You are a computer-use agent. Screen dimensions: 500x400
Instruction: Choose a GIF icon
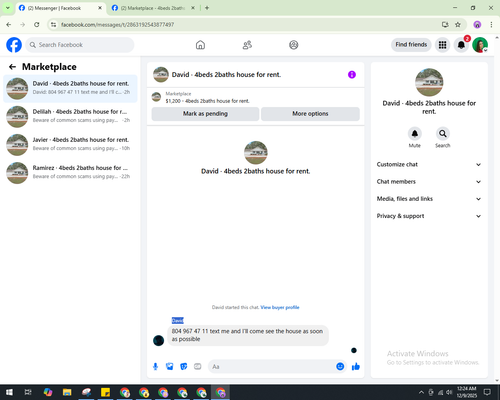pyautogui.click(x=198, y=367)
